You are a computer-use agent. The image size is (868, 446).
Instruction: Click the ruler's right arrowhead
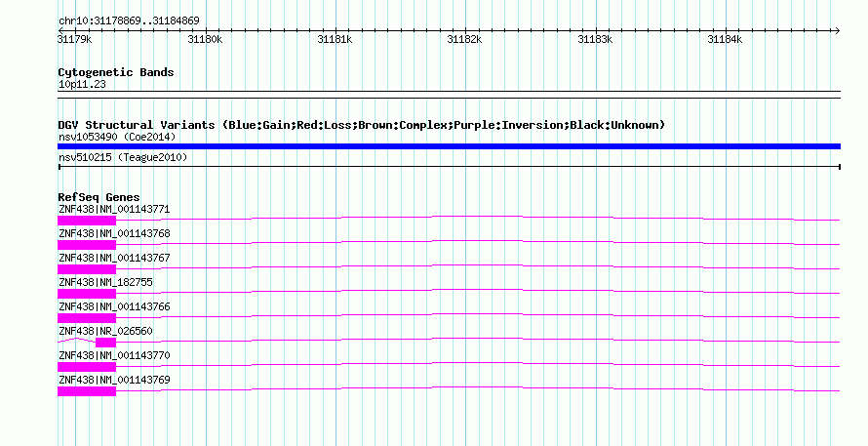(x=838, y=30)
